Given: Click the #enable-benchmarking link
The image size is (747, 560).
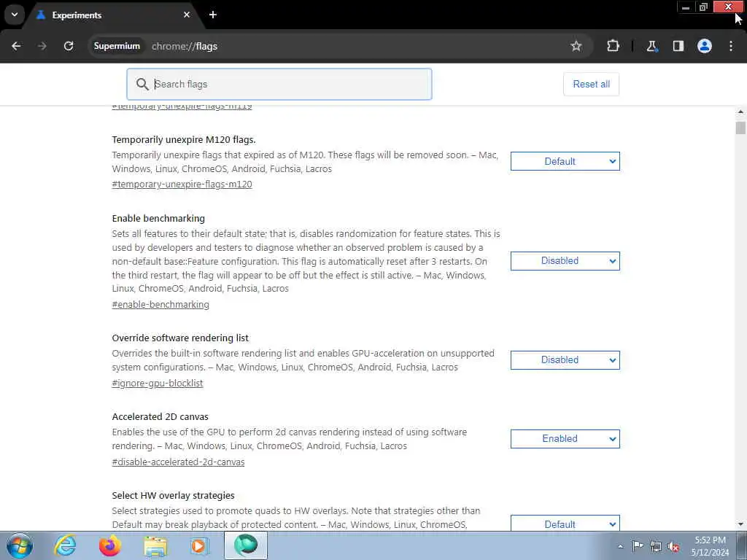Looking at the screenshot, I should pos(160,304).
